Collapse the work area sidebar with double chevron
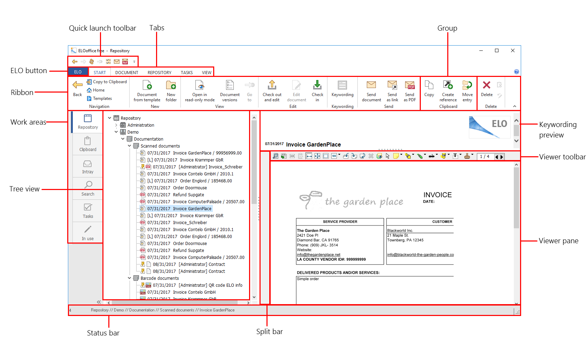 coord(99,302)
